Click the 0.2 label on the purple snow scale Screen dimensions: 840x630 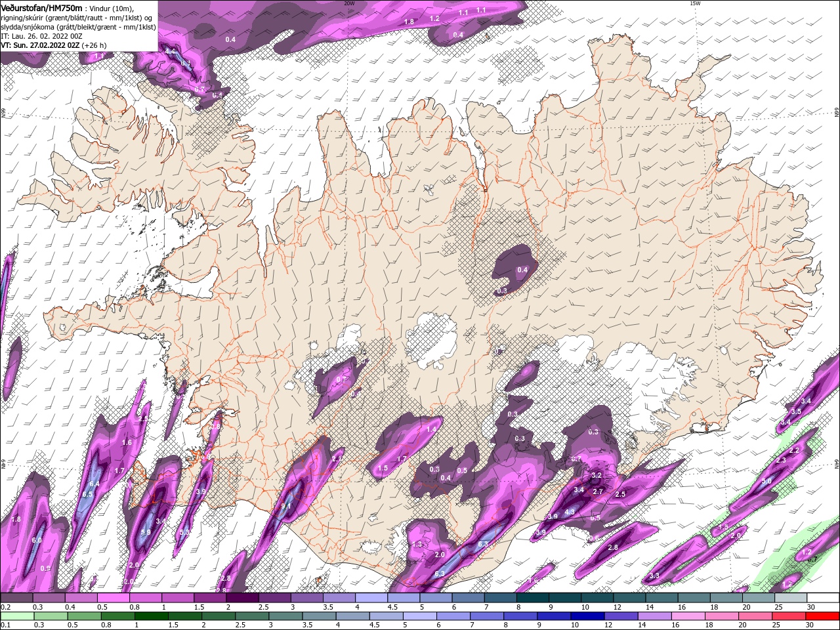[5, 608]
